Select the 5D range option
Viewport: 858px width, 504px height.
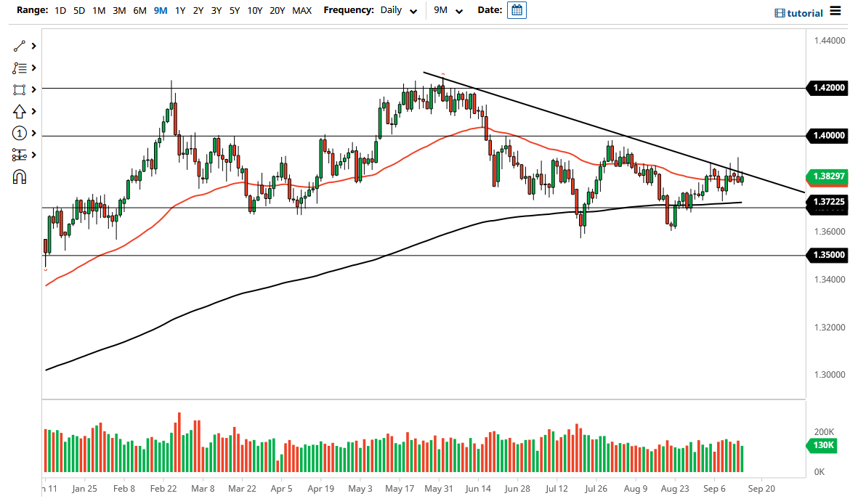[79, 11]
